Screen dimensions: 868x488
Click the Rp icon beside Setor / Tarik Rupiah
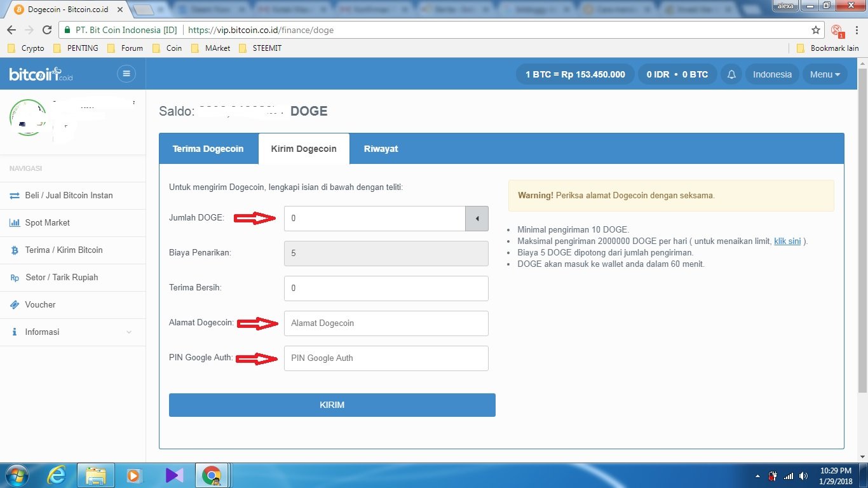pyautogui.click(x=15, y=278)
